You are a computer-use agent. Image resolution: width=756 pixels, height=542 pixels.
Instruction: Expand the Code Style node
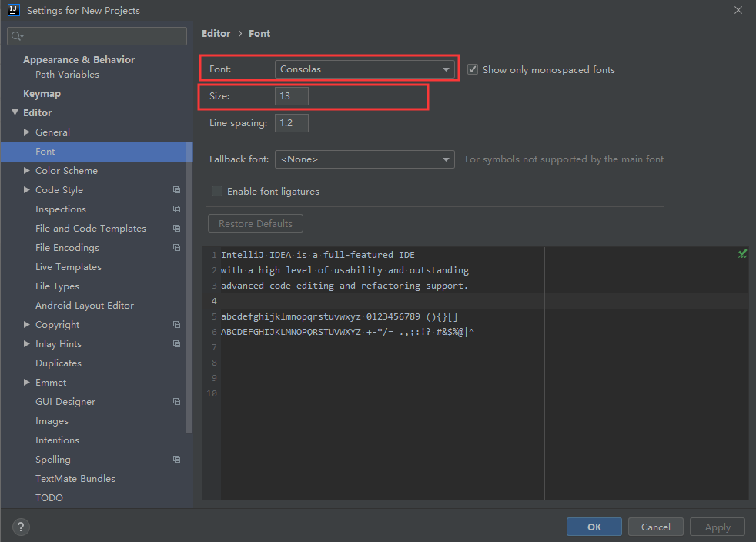point(27,190)
